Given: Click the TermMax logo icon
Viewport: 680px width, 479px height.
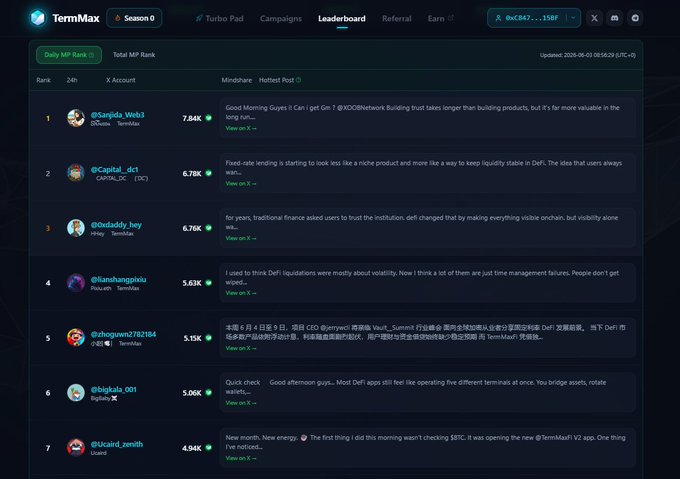Looking at the screenshot, I should 38,18.
